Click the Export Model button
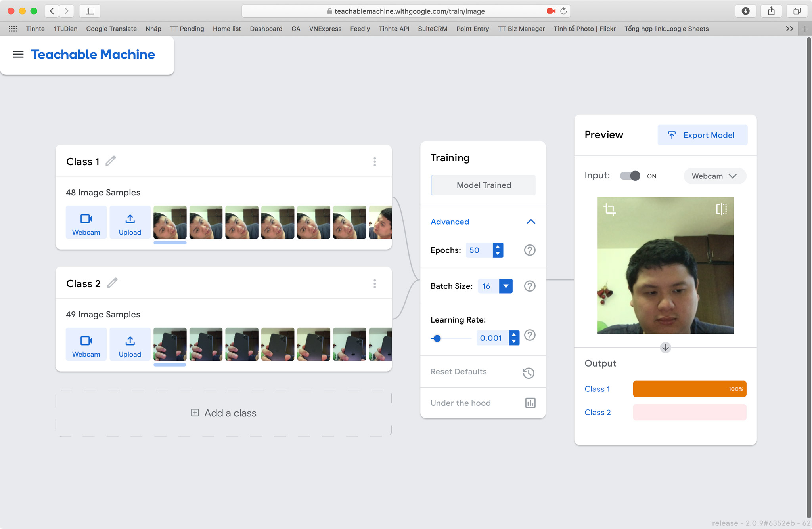Viewport: 812px width, 529px height. (x=703, y=135)
